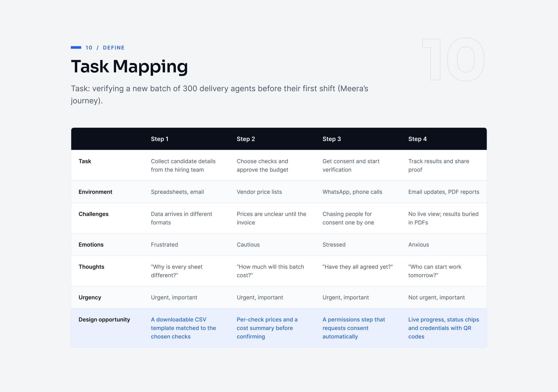Image resolution: width=558 pixels, height=392 pixels.
Task: Select the 'Design opportunity' row label
Action: point(104,319)
